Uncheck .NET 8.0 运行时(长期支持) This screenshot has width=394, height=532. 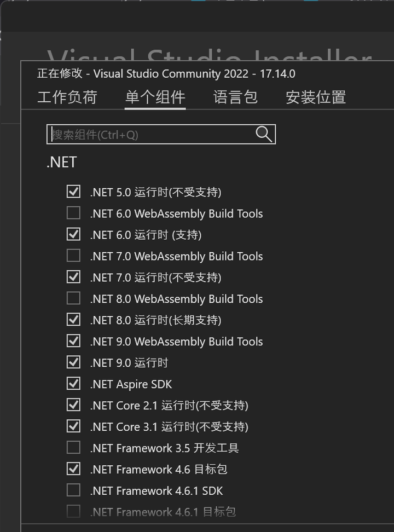[x=73, y=319]
